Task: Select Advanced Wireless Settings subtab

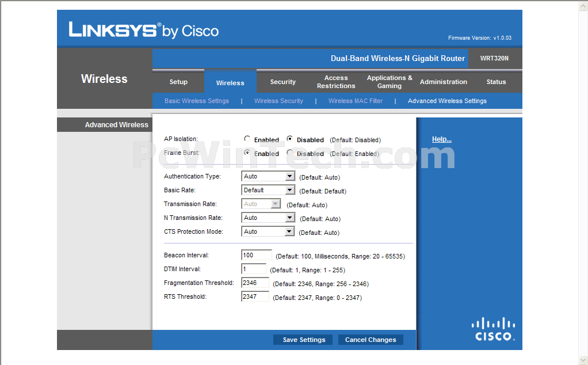Action: (448, 101)
